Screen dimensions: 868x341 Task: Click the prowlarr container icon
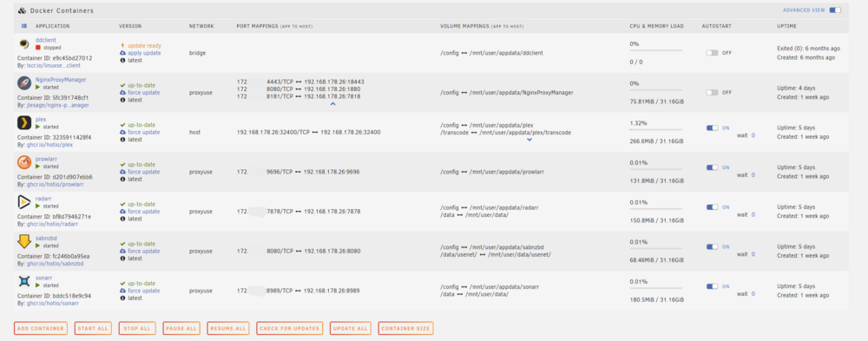click(x=23, y=163)
